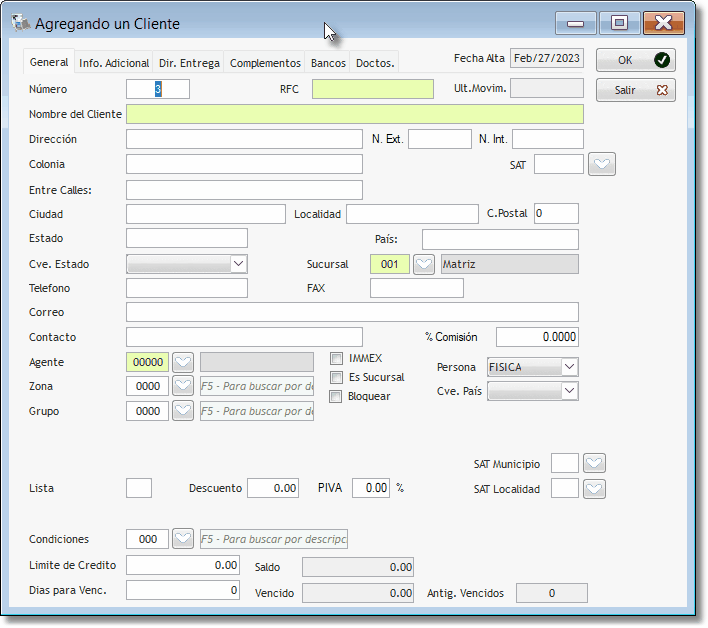The width and height of the screenshot is (708, 628).
Task: Click the Zona code field
Action: coord(148,386)
